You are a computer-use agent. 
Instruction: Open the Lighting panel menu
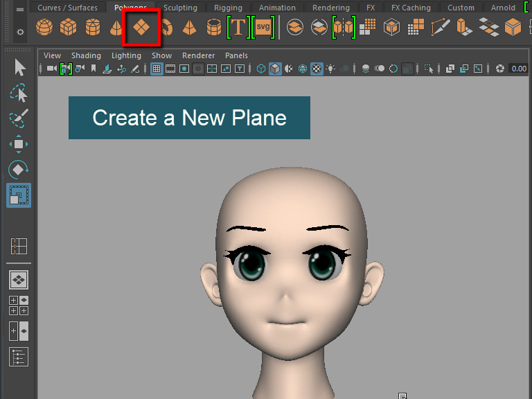126,55
